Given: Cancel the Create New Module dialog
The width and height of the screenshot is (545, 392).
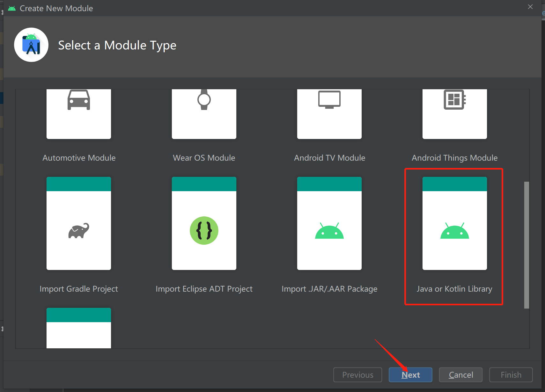Looking at the screenshot, I should pyautogui.click(x=461, y=375).
